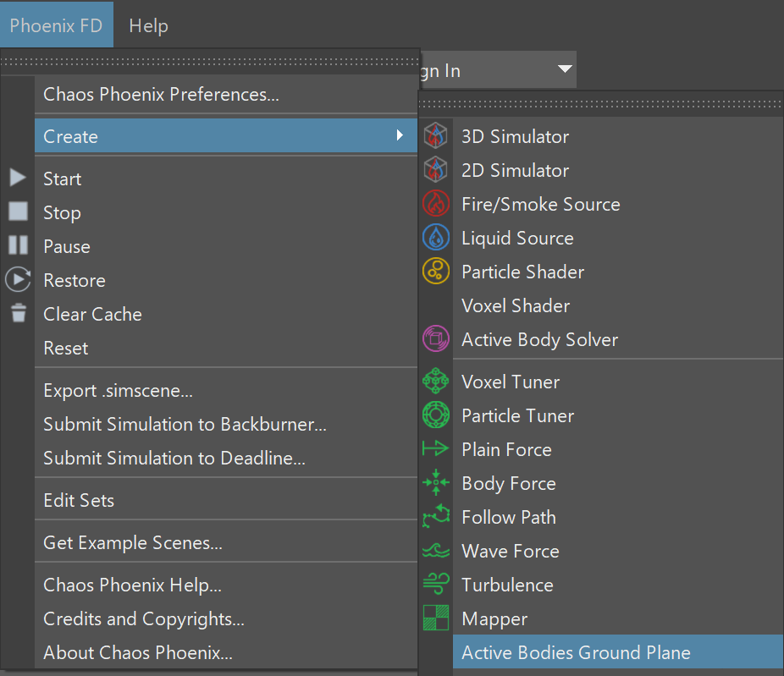Pause the simulation using pause icon

coord(18,245)
